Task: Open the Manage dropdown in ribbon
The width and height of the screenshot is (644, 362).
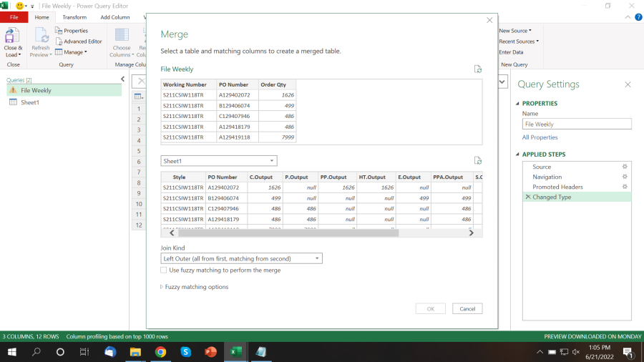Action: pos(71,52)
